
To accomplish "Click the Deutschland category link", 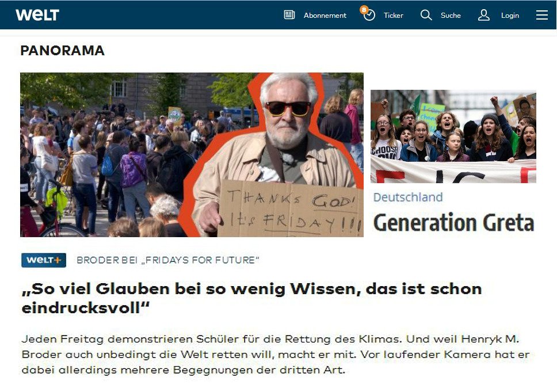I will pos(408,197).
